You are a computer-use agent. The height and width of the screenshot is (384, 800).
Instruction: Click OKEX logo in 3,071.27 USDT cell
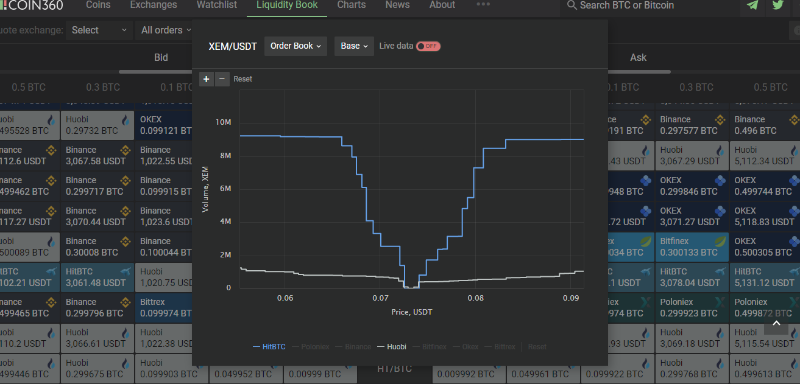pos(720,211)
